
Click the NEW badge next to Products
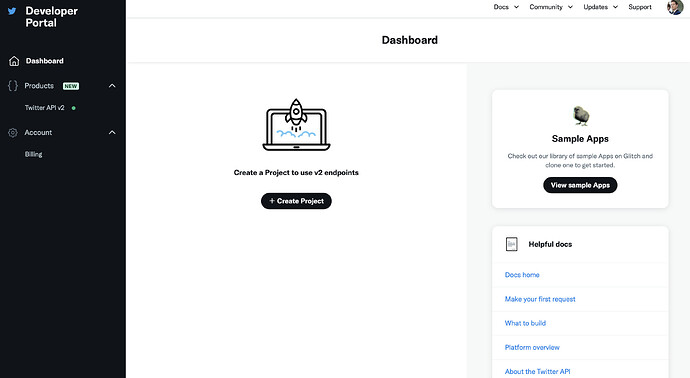pyautogui.click(x=71, y=86)
